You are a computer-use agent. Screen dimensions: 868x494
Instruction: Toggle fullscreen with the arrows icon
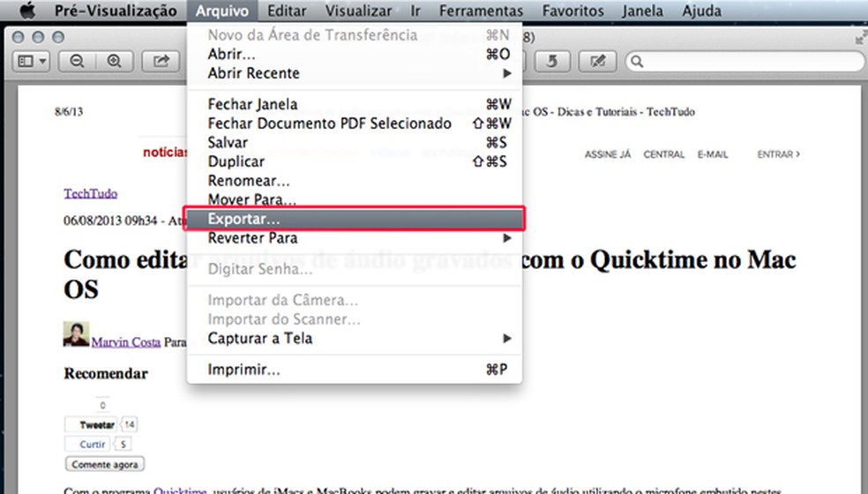[x=860, y=38]
